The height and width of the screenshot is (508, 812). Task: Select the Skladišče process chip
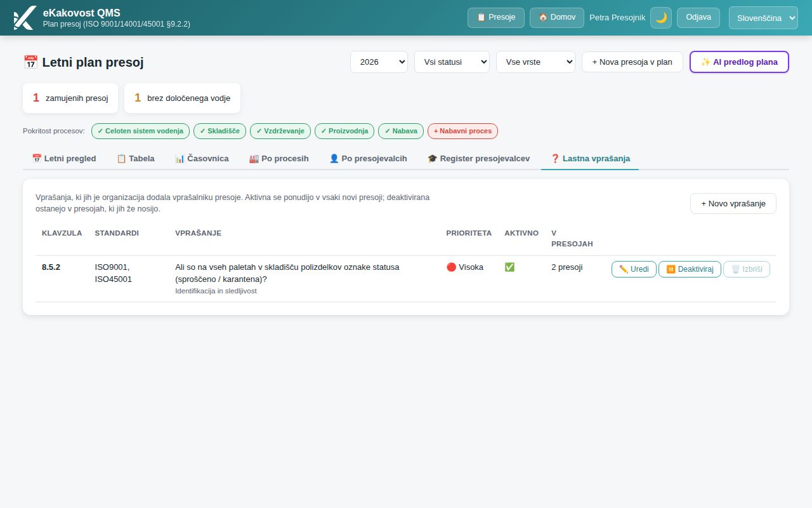click(219, 131)
